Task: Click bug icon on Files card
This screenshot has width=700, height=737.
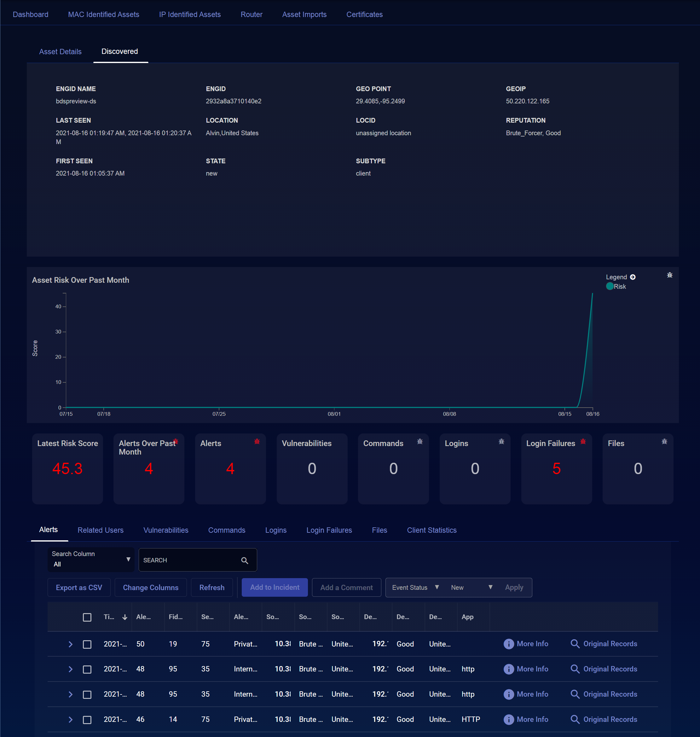Action: pos(664,441)
